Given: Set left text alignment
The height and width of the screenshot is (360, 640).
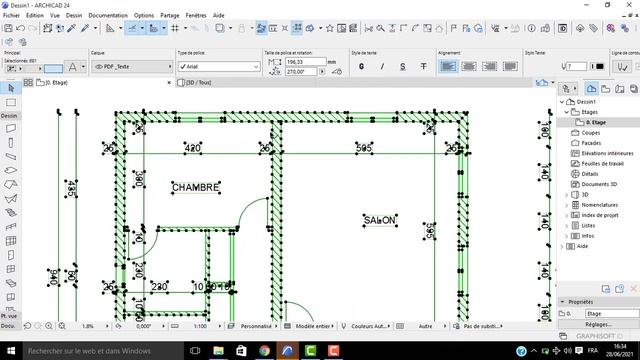Looking at the screenshot, I should point(448,66).
